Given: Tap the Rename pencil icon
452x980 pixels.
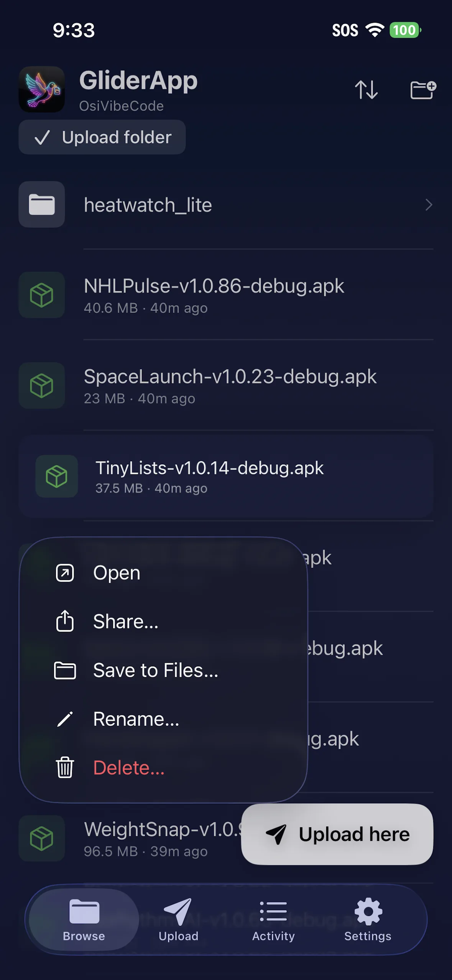Looking at the screenshot, I should [65, 719].
